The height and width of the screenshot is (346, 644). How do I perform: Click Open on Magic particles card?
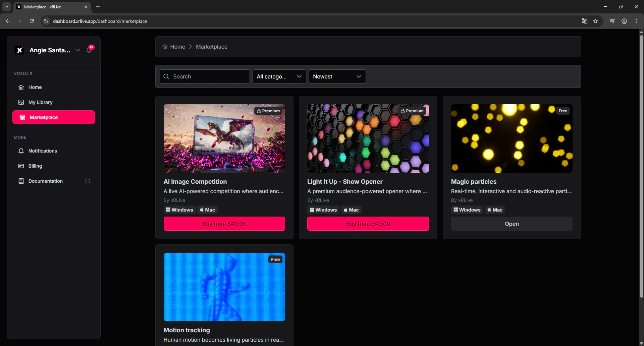click(x=512, y=224)
